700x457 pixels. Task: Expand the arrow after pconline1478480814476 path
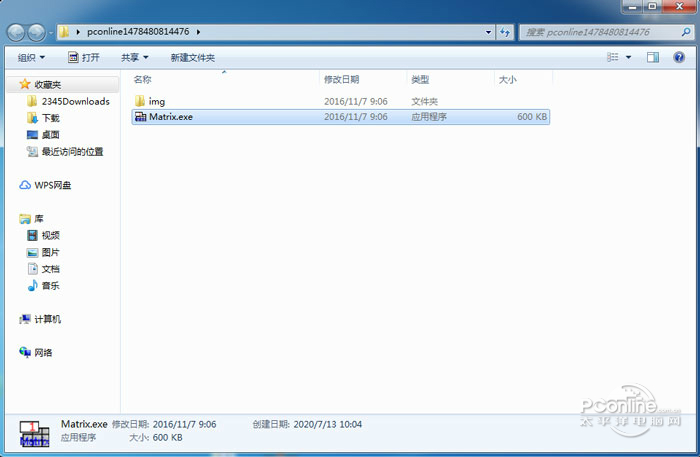tap(198, 32)
